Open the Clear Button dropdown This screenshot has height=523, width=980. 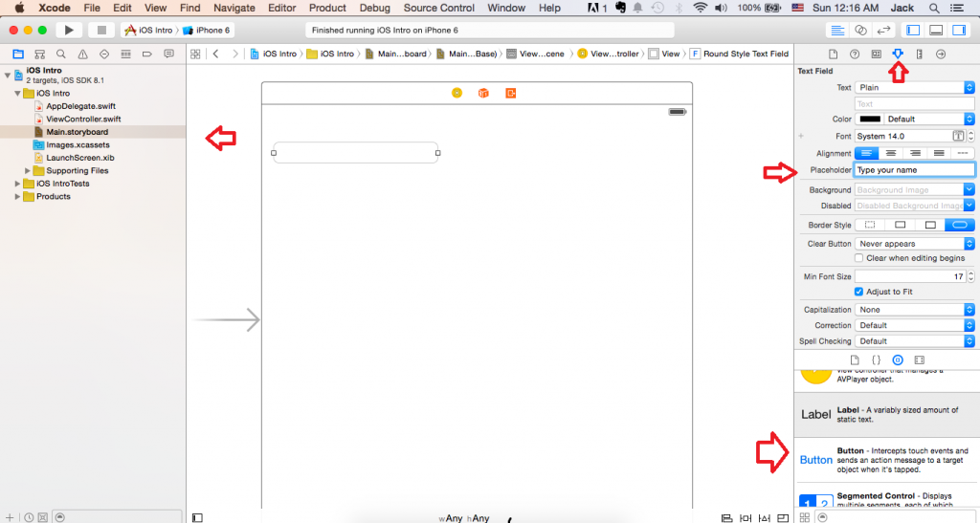pos(914,244)
